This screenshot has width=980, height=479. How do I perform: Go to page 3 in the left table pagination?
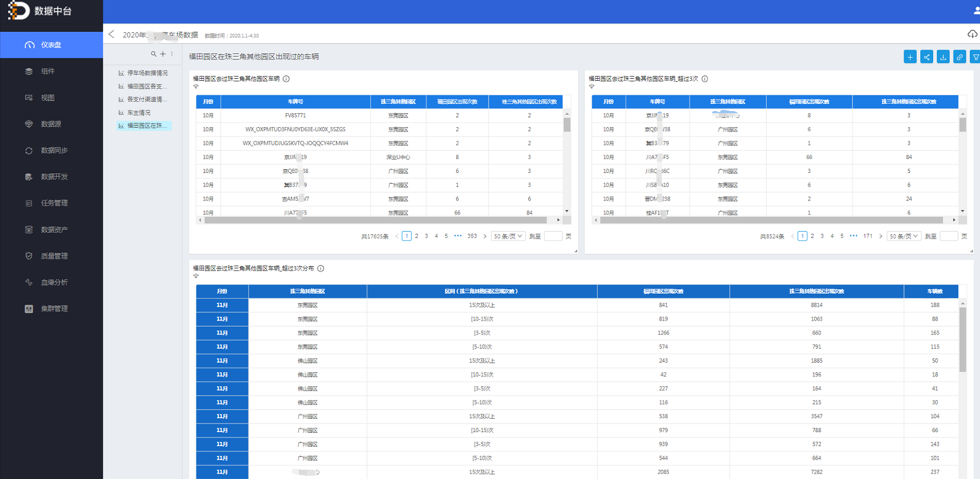click(426, 236)
